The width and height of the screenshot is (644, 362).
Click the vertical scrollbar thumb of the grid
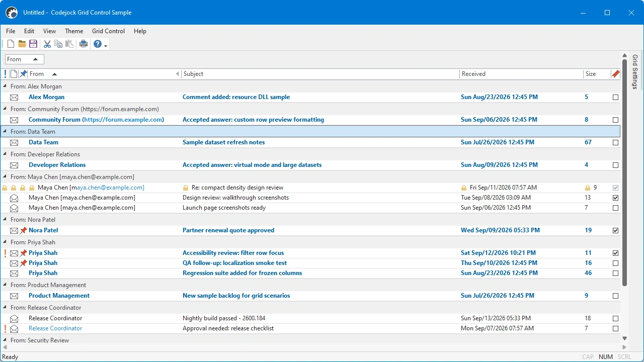(x=625, y=171)
